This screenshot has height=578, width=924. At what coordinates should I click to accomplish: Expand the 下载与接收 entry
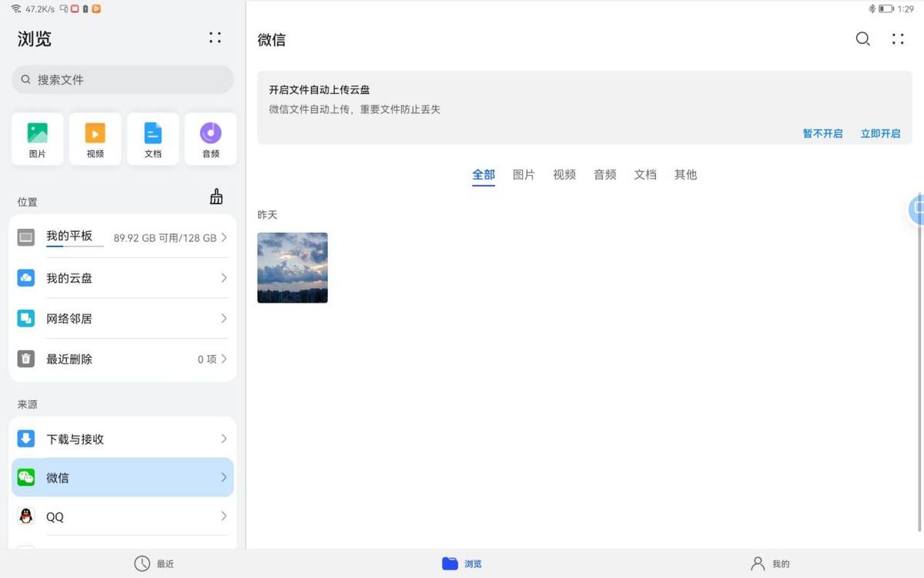tap(122, 439)
